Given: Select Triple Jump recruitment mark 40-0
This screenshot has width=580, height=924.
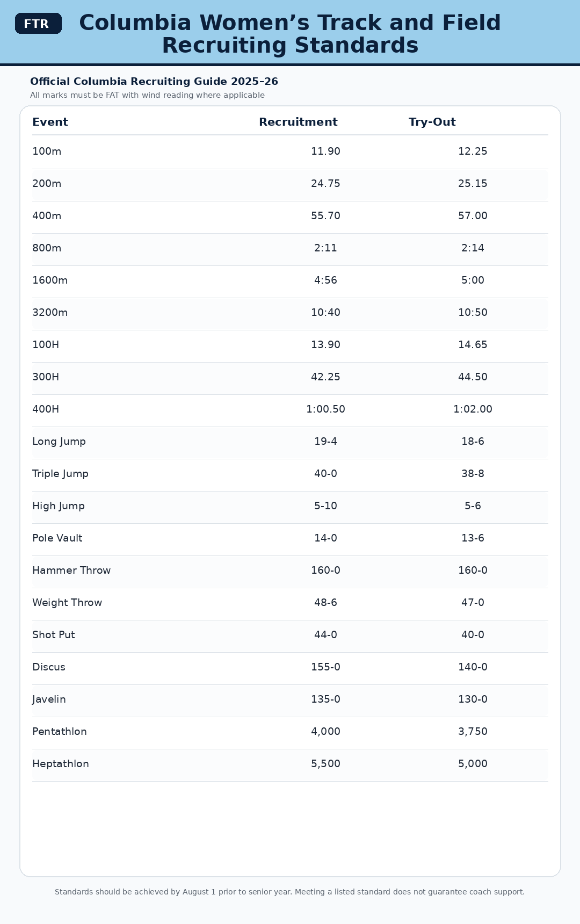Looking at the screenshot, I should coord(325,474).
